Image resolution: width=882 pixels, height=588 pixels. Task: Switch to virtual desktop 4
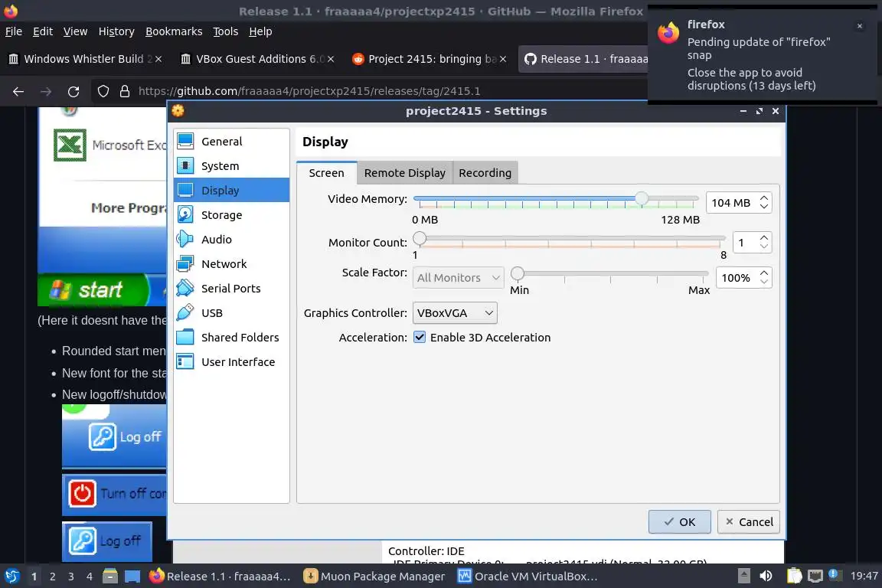90,577
